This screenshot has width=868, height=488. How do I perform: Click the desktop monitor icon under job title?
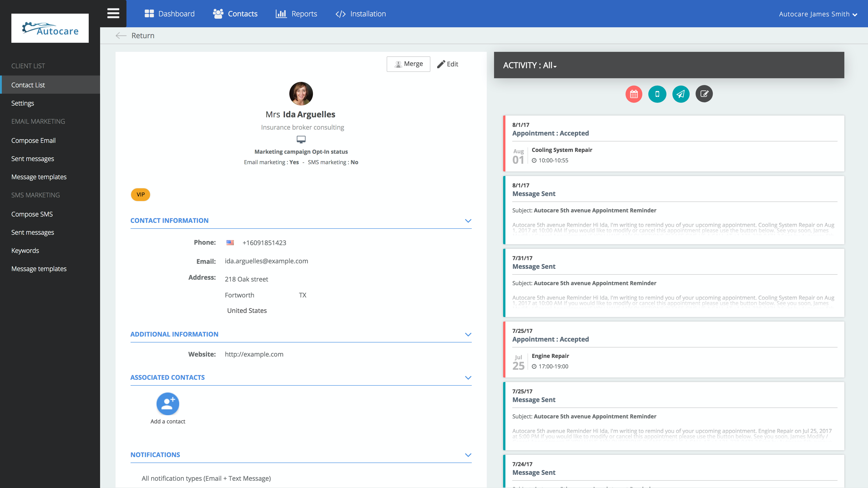point(301,139)
